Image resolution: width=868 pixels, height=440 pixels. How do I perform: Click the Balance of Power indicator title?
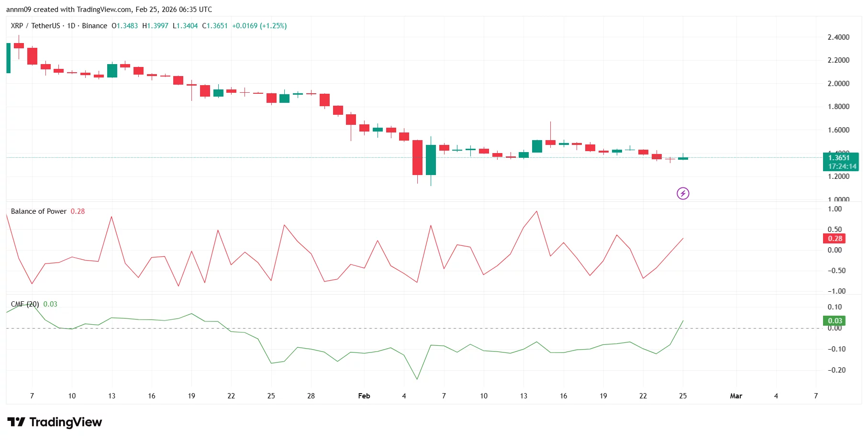point(38,211)
